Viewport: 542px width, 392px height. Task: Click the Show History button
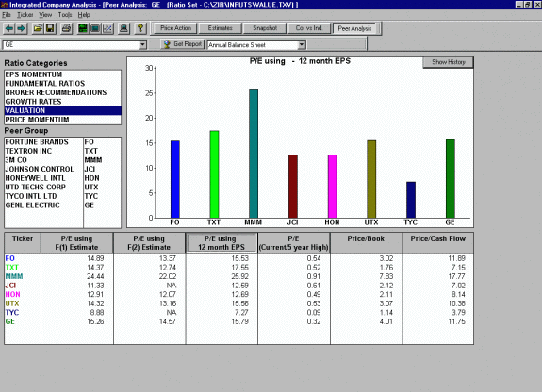tap(448, 62)
